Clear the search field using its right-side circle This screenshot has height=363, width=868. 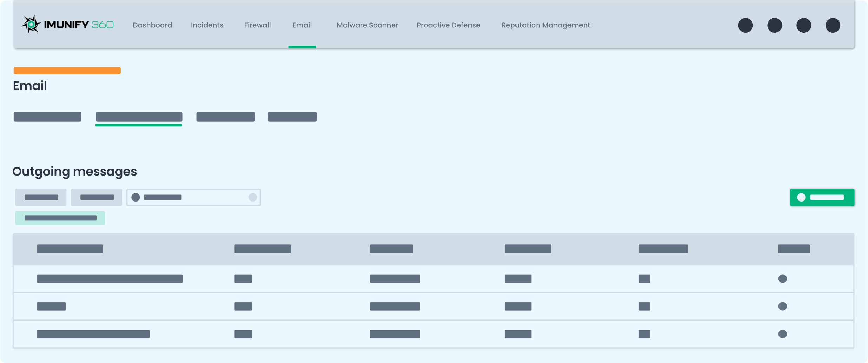[x=252, y=197]
